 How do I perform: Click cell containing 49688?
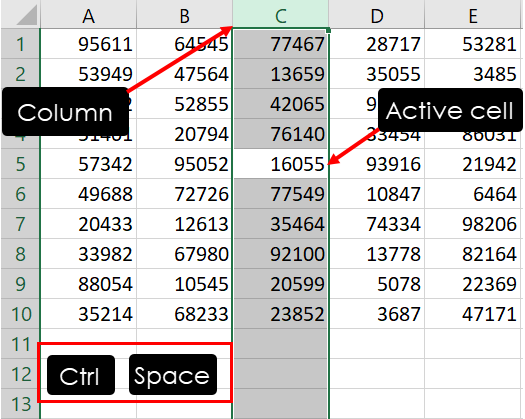[88, 194]
